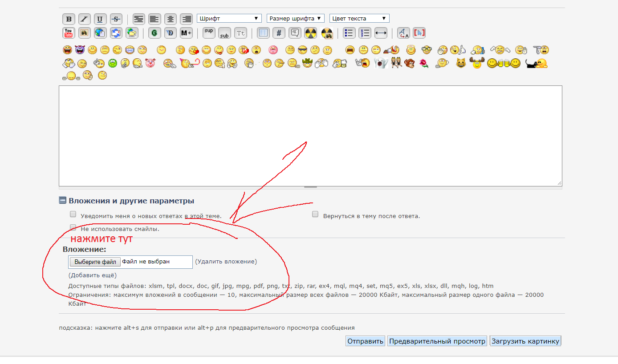Screen dimensions: 618x364
Task: Check 'Вернуться в тему после ответа'
Action: click(315, 214)
